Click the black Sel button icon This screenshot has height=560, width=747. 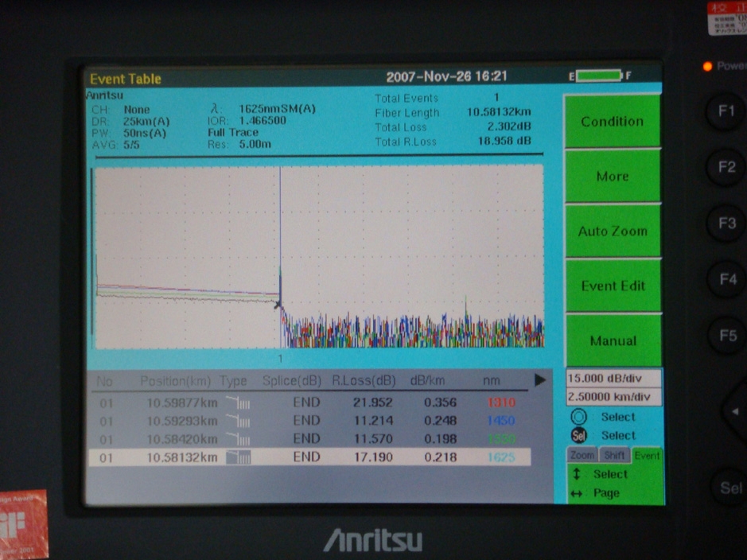579,435
